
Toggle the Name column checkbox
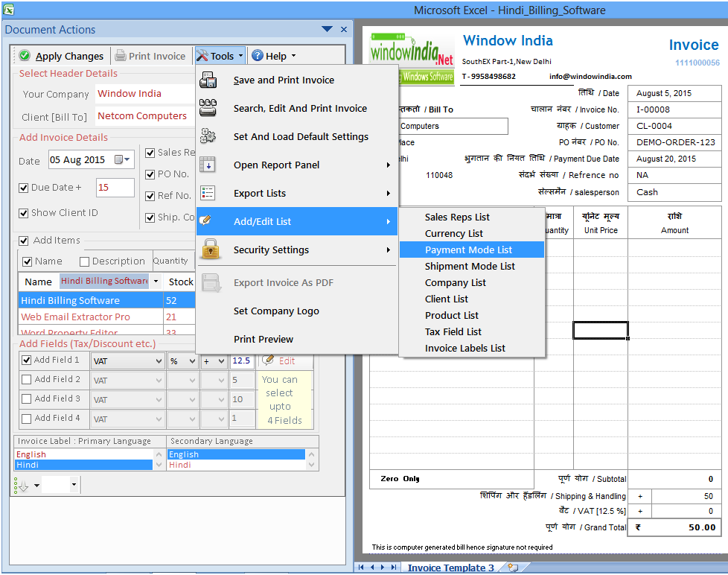28,262
